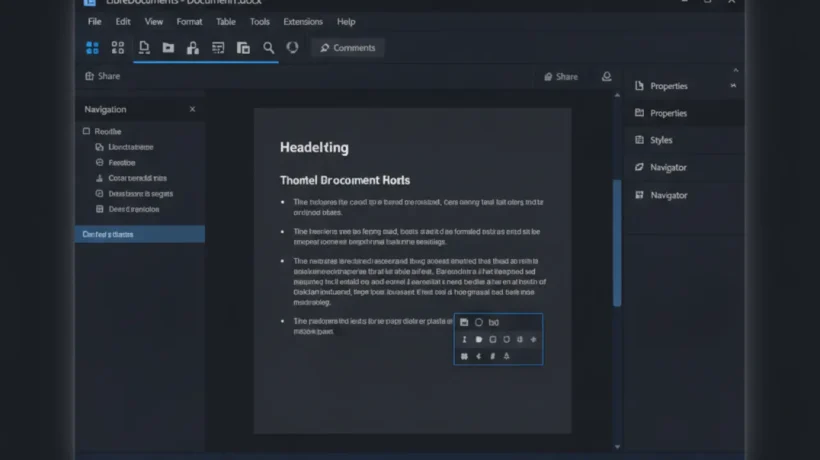Open the Help menu
The height and width of the screenshot is (460, 820).
tap(346, 22)
